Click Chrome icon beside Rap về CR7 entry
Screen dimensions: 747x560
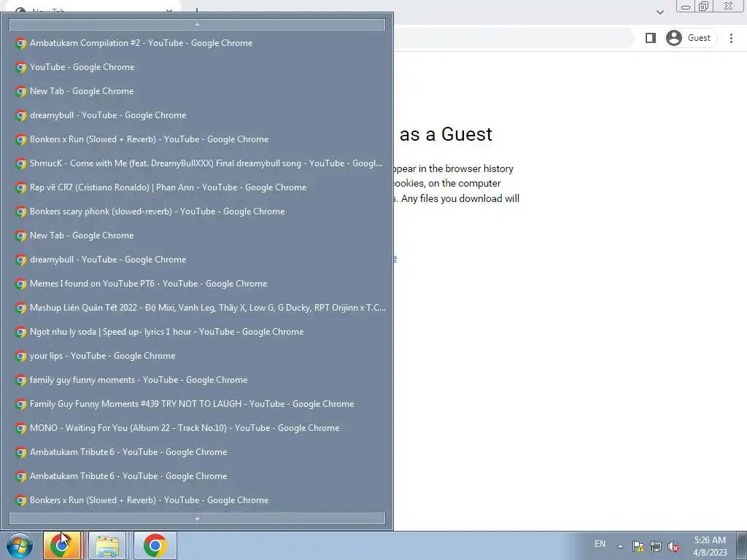tap(20, 187)
